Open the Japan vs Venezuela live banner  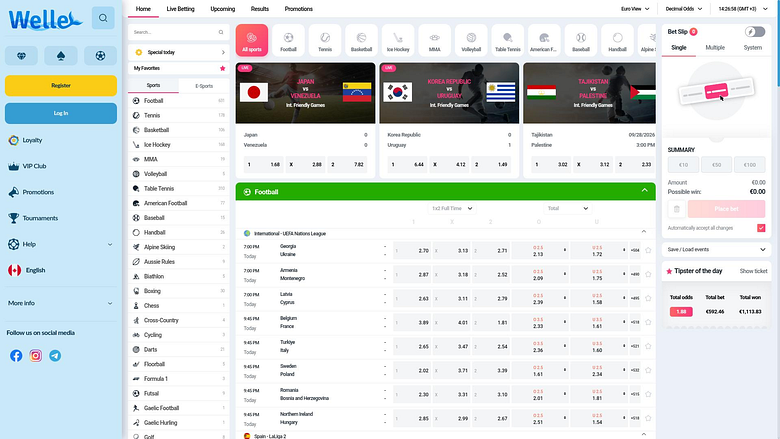click(x=305, y=93)
